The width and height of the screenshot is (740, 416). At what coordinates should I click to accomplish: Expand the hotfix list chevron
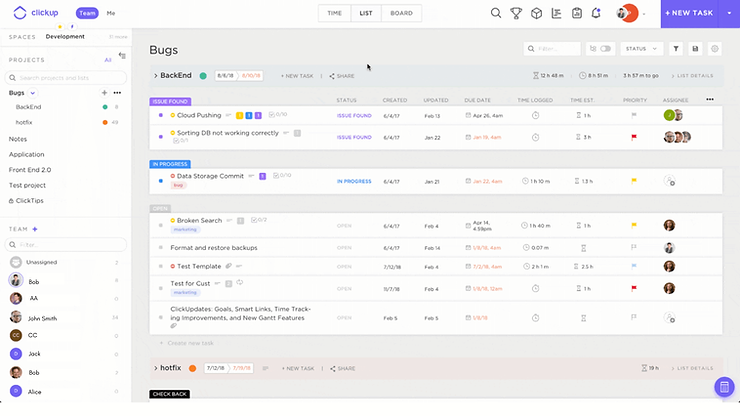coord(155,368)
